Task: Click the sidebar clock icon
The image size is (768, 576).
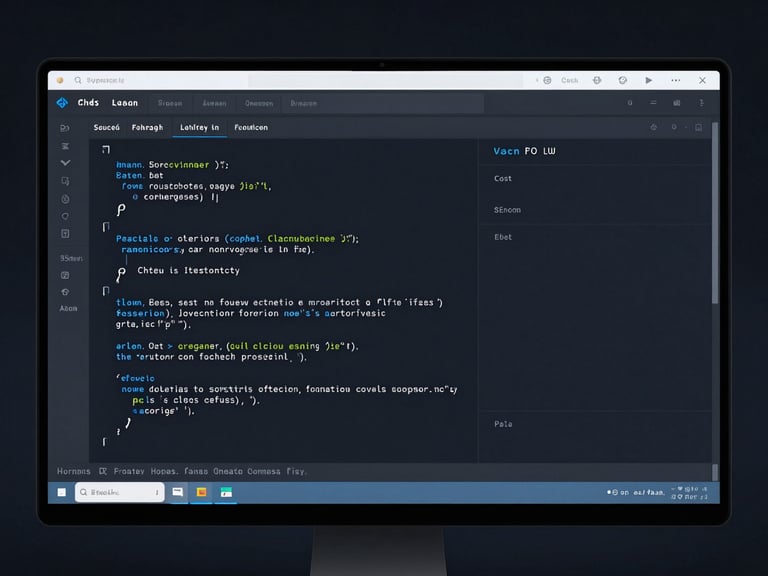Action: pyautogui.click(x=65, y=199)
